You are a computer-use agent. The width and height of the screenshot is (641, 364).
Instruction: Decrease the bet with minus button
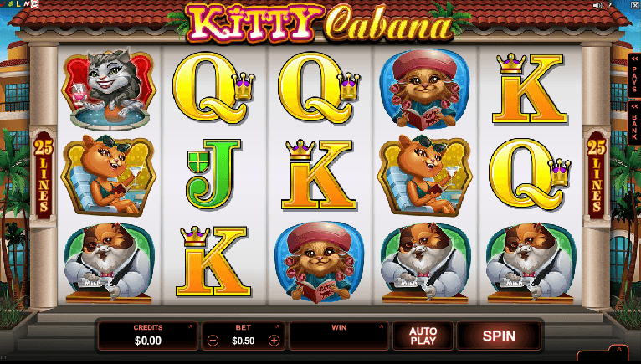pos(213,341)
